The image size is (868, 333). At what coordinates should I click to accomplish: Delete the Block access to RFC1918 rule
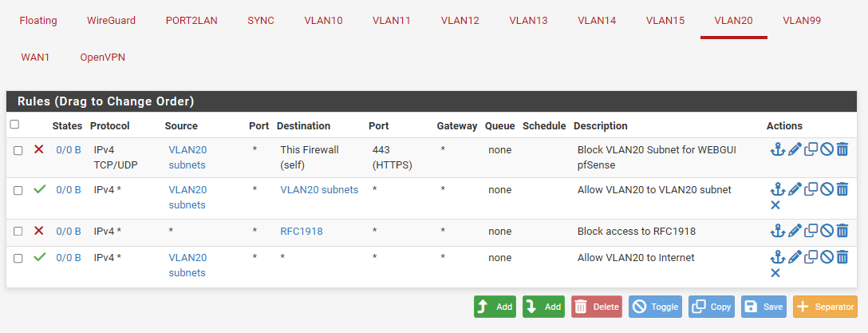tap(842, 231)
